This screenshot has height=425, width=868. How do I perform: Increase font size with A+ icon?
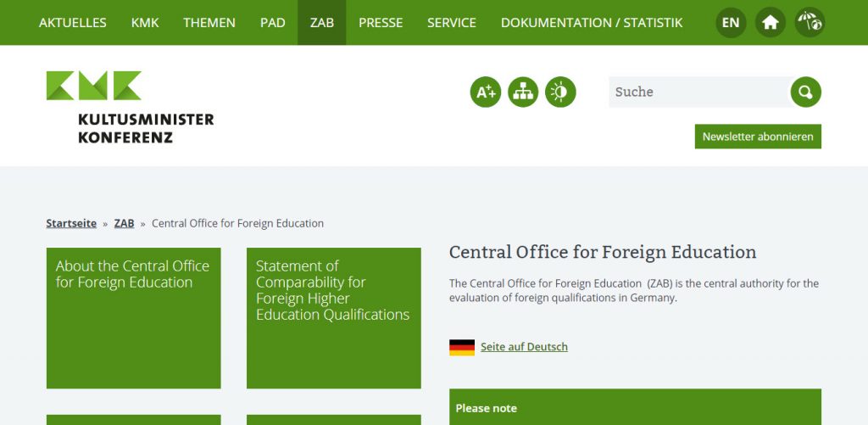tap(486, 92)
